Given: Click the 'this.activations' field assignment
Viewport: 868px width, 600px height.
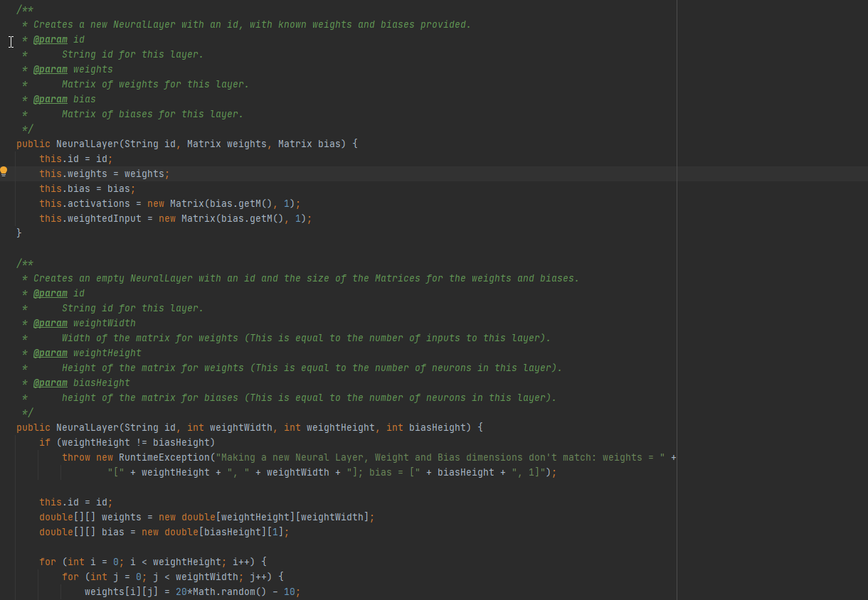Looking at the screenshot, I should (x=85, y=204).
